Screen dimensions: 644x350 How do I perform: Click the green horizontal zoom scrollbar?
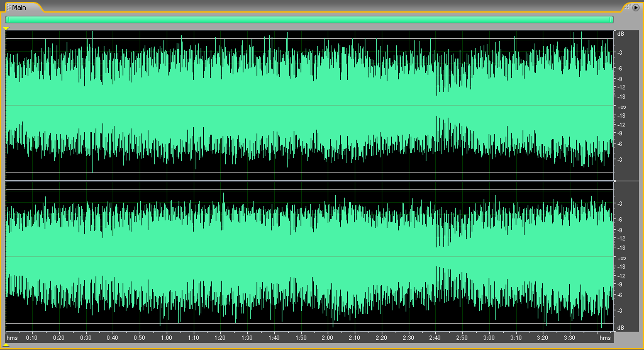[309, 20]
